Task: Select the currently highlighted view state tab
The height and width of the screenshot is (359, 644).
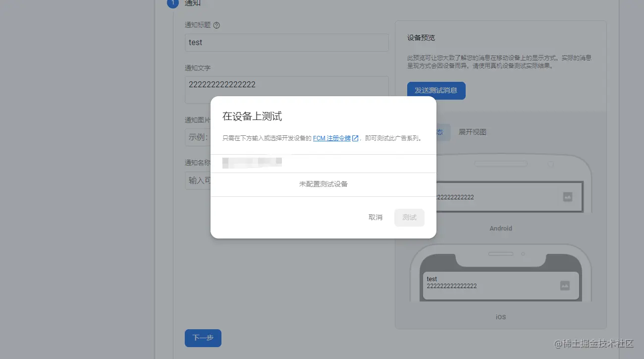Action: tap(438, 132)
